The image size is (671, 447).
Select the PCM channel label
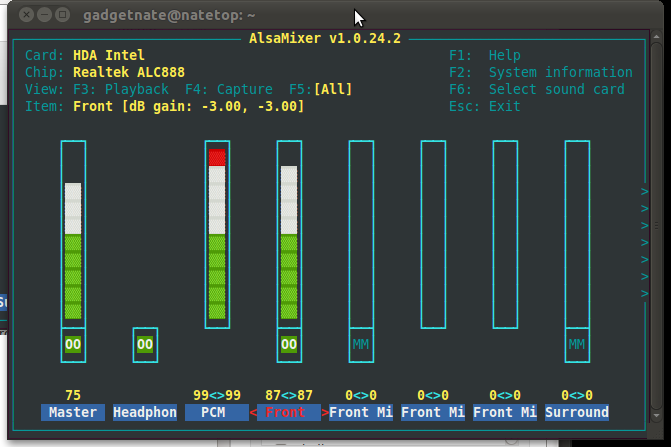[217, 412]
